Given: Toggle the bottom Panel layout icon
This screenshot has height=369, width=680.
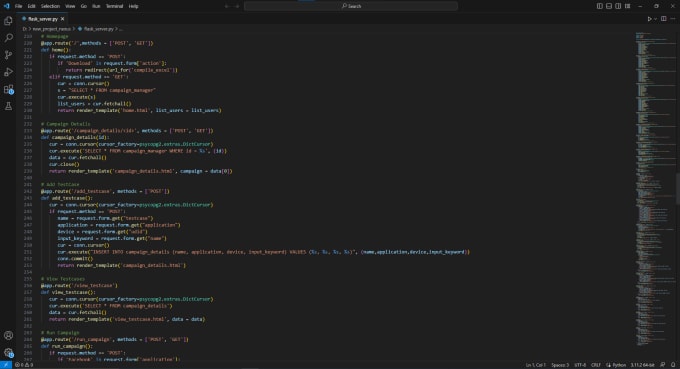Looking at the screenshot, I should click(609, 6).
